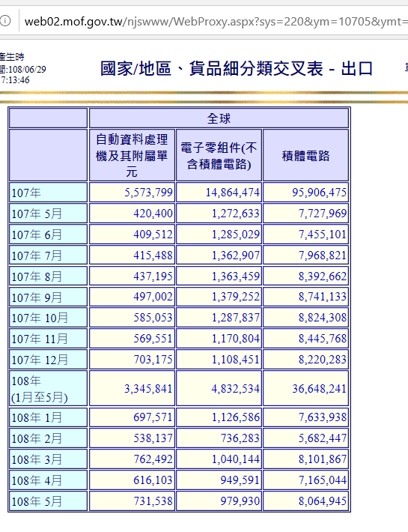This screenshot has height=532, width=408.
Task: Select the value 697,571
Action: (153, 417)
